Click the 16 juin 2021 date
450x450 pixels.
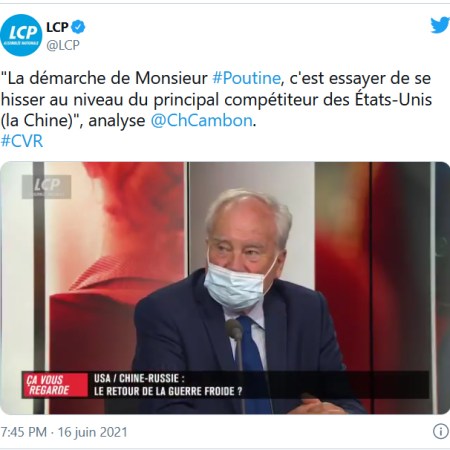(x=93, y=432)
